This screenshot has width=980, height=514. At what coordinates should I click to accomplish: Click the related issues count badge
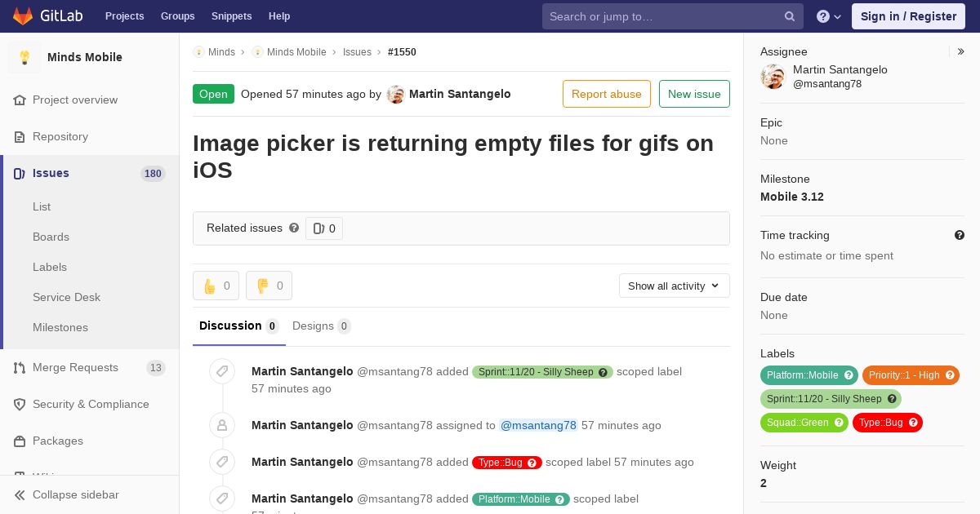324,228
